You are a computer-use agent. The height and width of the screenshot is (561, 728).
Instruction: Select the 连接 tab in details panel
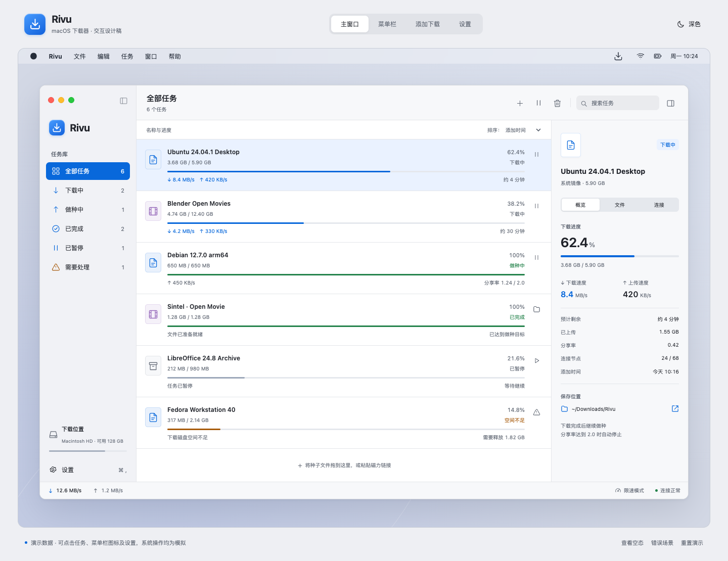[x=659, y=205]
